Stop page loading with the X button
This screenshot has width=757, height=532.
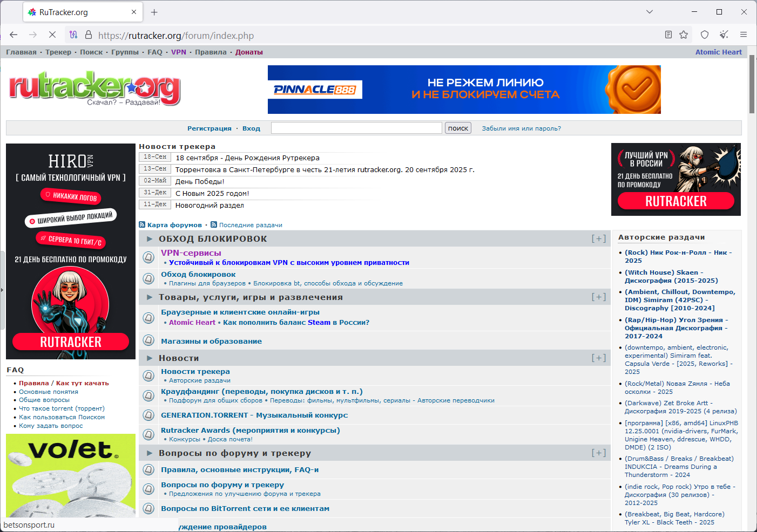coord(52,35)
